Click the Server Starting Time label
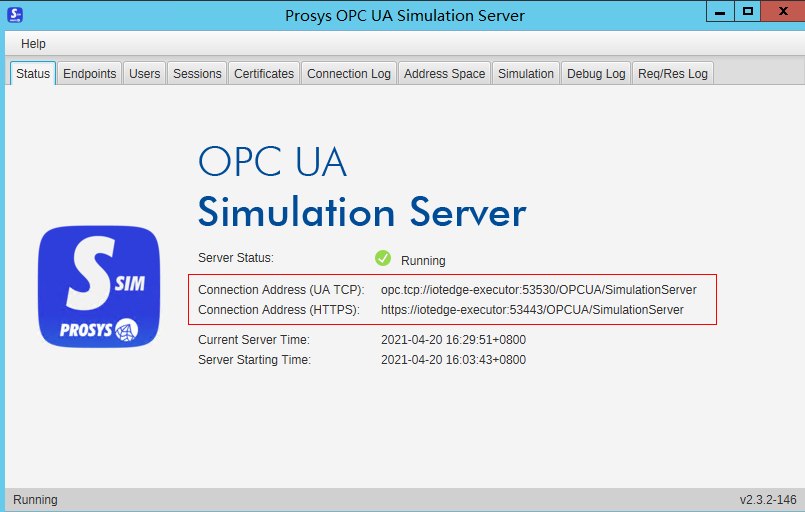The image size is (805, 512). point(255,360)
